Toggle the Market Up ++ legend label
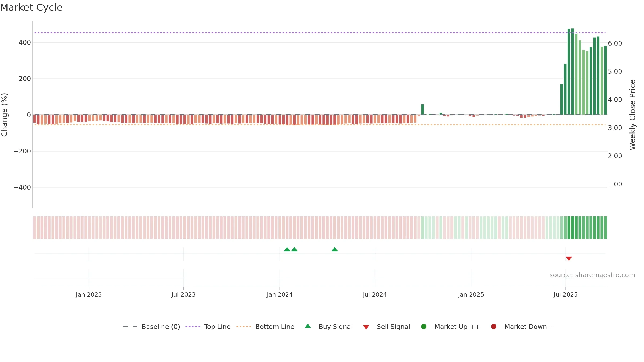Viewport: 644px width, 362px height. tap(457, 327)
